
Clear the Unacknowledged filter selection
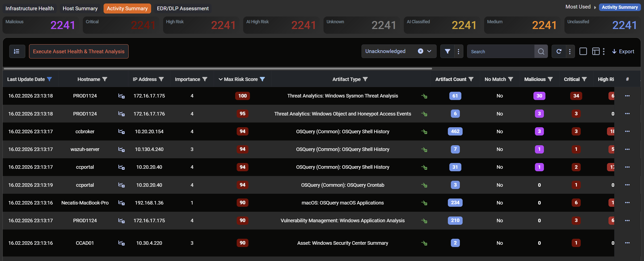421,51
